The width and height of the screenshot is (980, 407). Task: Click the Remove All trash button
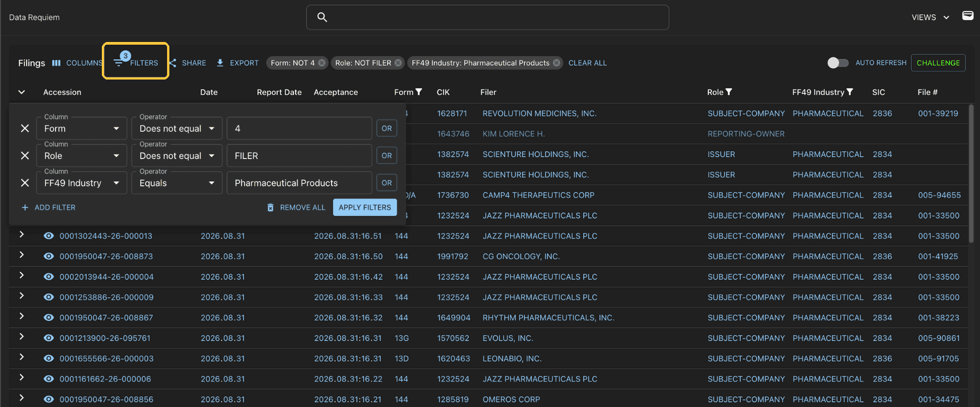click(x=296, y=208)
